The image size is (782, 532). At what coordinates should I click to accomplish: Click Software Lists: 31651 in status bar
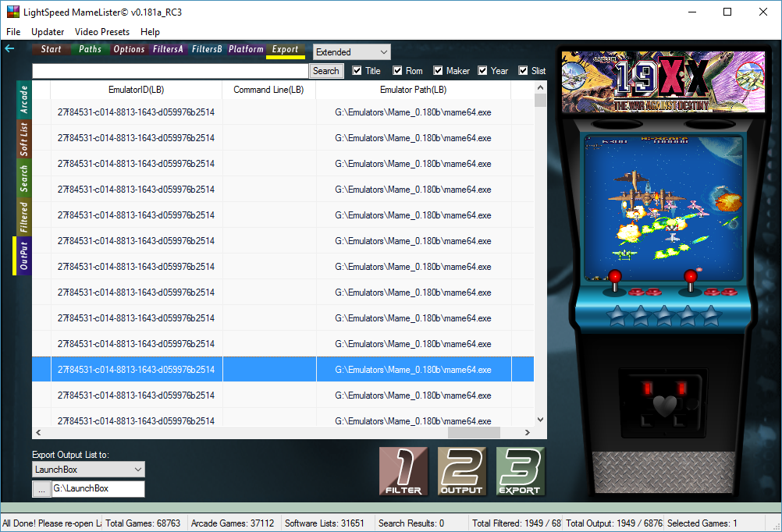(x=325, y=523)
